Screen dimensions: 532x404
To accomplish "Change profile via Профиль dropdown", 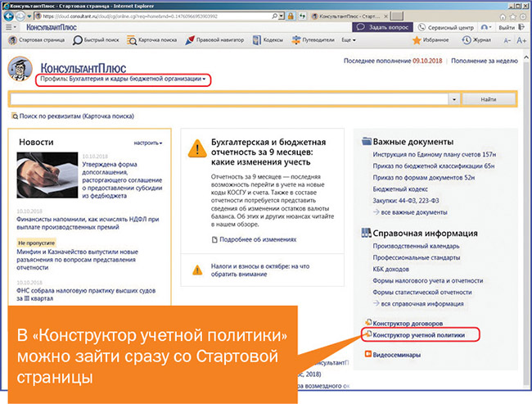I will [123, 79].
